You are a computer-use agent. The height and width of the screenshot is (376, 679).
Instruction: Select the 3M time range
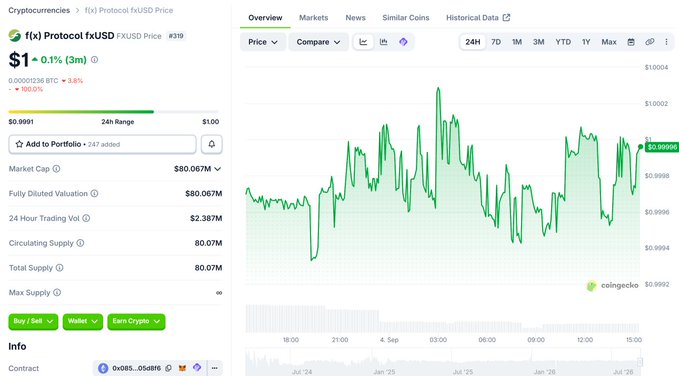[x=538, y=42]
